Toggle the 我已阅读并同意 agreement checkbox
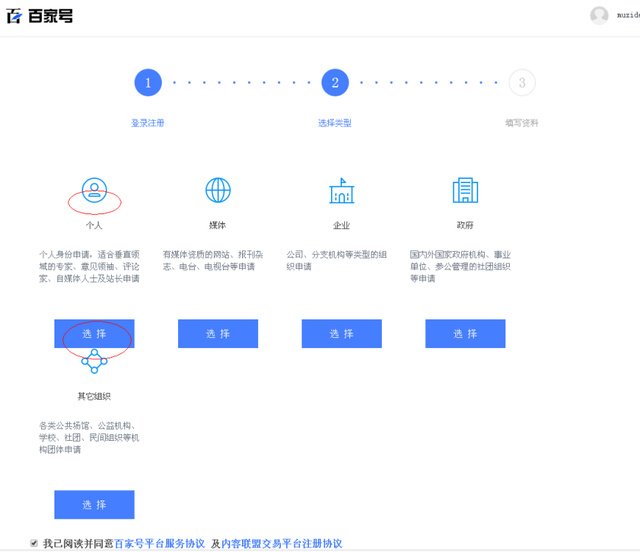The image size is (640, 552). 34,543
